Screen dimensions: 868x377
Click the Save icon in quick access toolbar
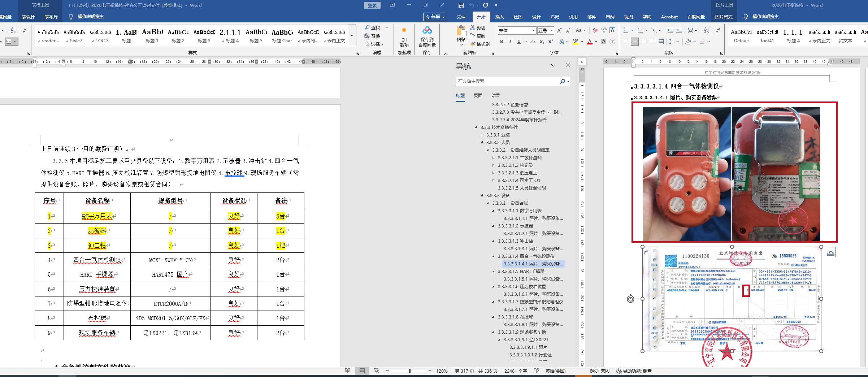(461, 5)
